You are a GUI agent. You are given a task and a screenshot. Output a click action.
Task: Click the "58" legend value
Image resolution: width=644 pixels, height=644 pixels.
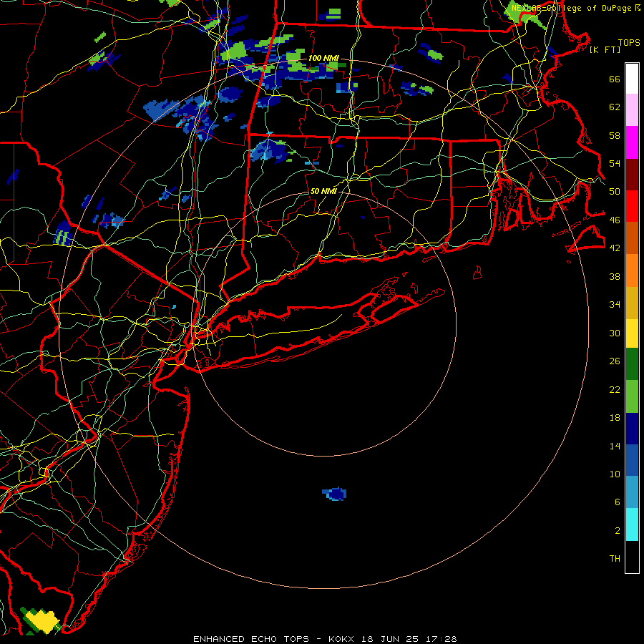point(615,135)
